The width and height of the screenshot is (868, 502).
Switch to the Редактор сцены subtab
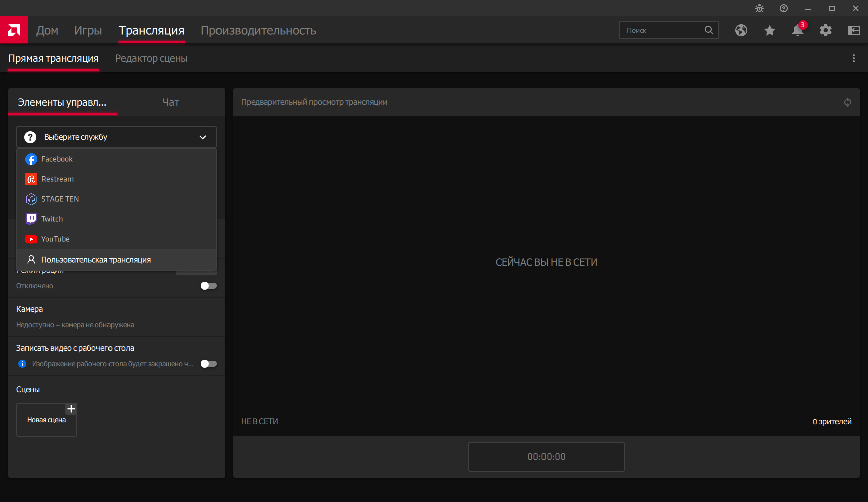(x=151, y=58)
